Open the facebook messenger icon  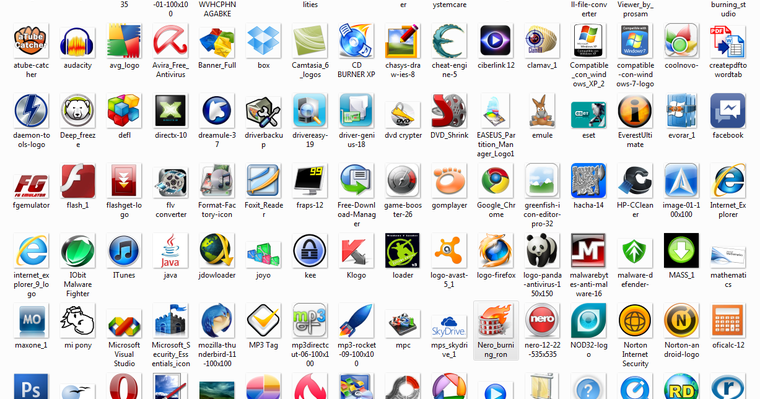728,111
